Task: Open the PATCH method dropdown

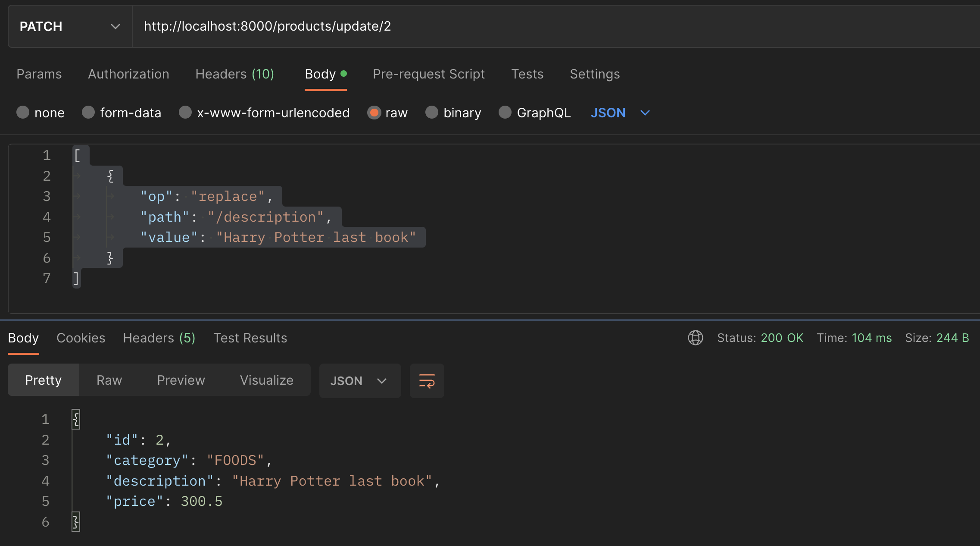Action: point(70,27)
